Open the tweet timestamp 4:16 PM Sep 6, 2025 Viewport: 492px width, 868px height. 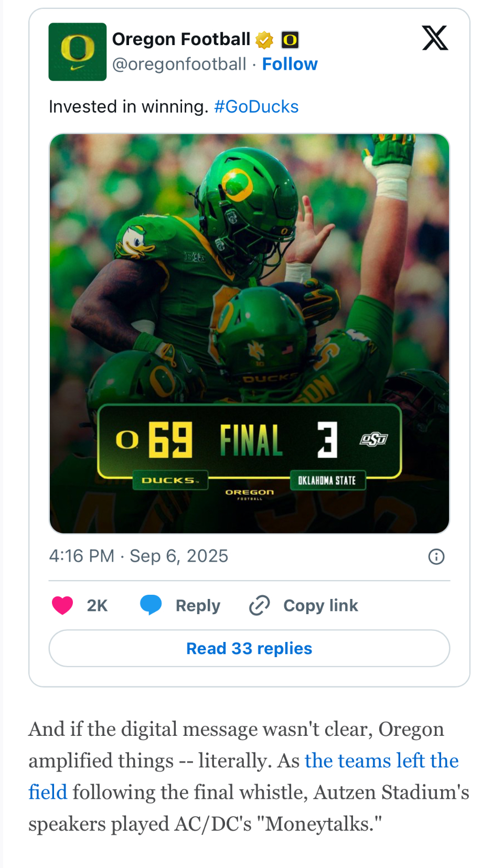coord(138,556)
